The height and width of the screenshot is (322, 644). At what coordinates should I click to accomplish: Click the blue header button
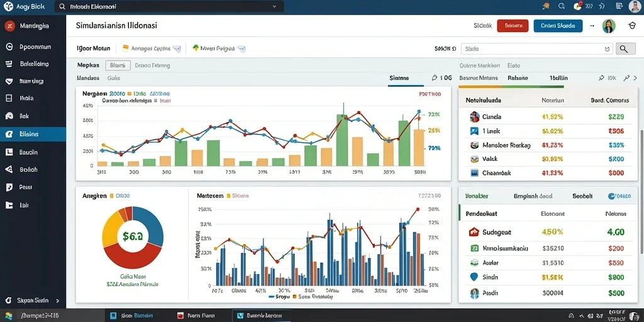click(558, 26)
